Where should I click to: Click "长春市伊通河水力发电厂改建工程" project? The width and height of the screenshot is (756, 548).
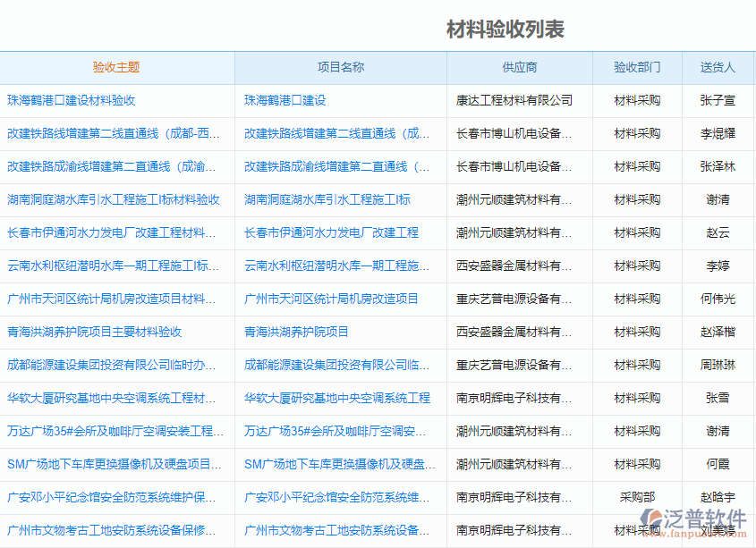coord(331,232)
